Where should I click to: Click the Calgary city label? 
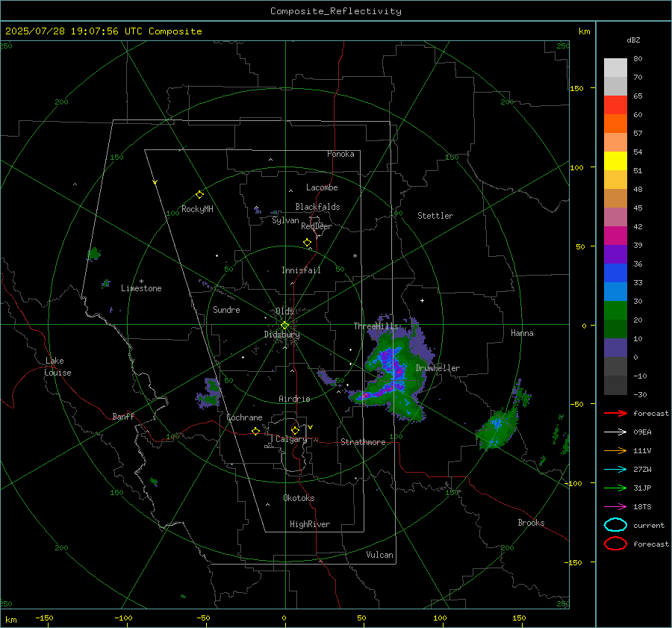click(x=291, y=439)
